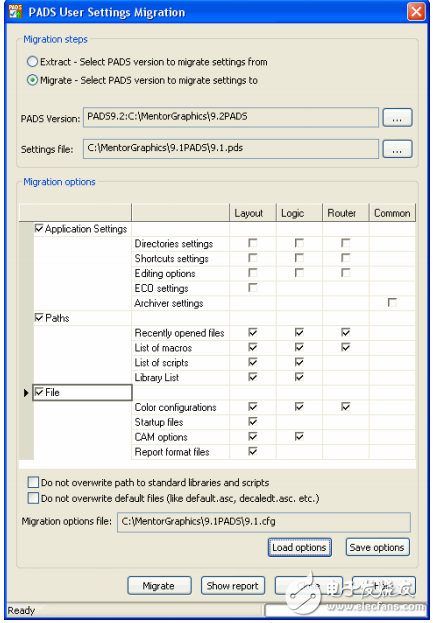
Task: Enable Directories settings for Layout
Action: tap(253, 243)
